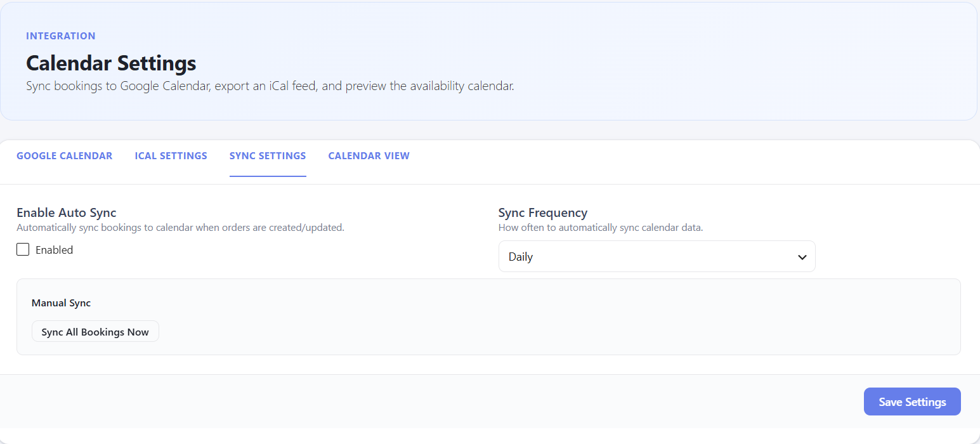Save the calendar settings
980x444 pixels.
click(912, 402)
